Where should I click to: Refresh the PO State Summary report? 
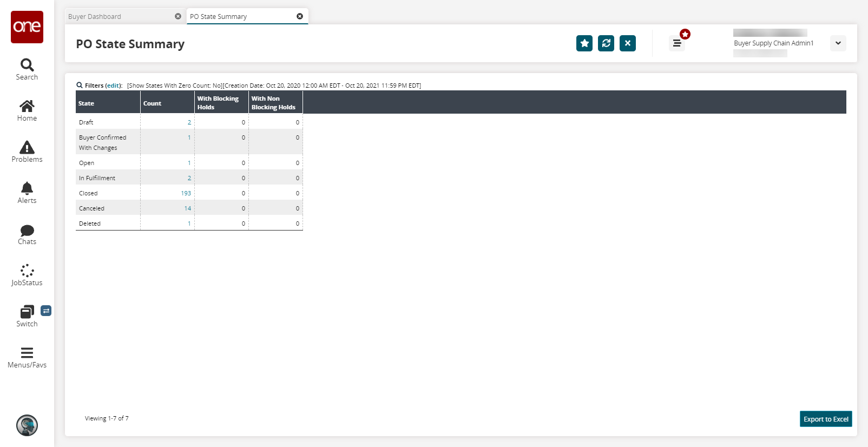click(x=606, y=43)
